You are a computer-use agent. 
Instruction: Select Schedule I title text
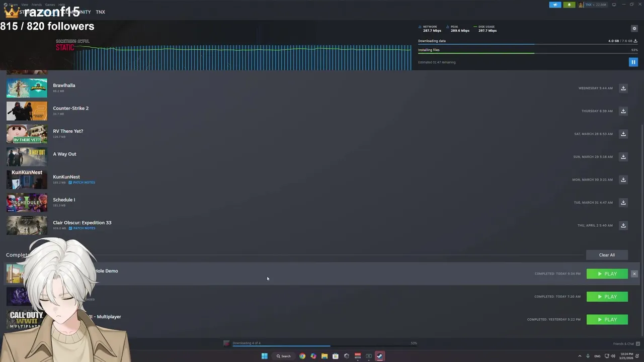point(64,200)
